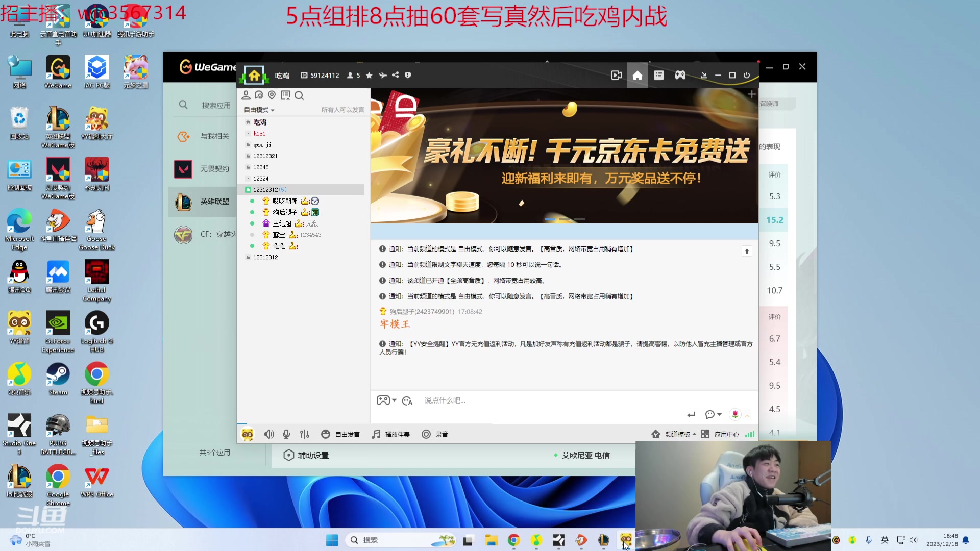Open the audio mixer settings icon

point(305,434)
